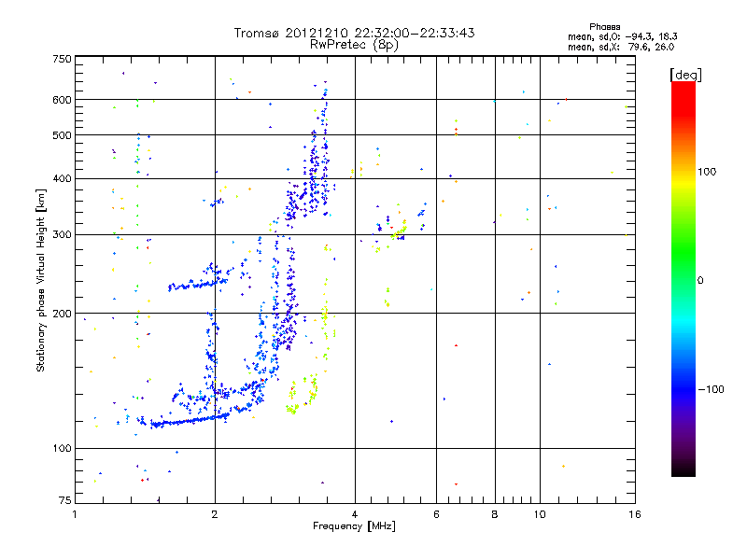Click the '4' frequency tick label
Image resolution: width=747 pixels, height=560 pixels.
[355, 514]
